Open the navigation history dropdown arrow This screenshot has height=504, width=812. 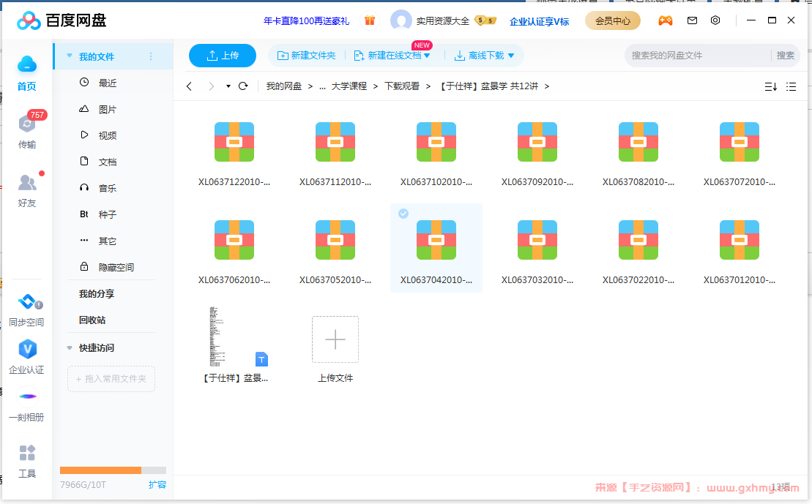[x=227, y=86]
